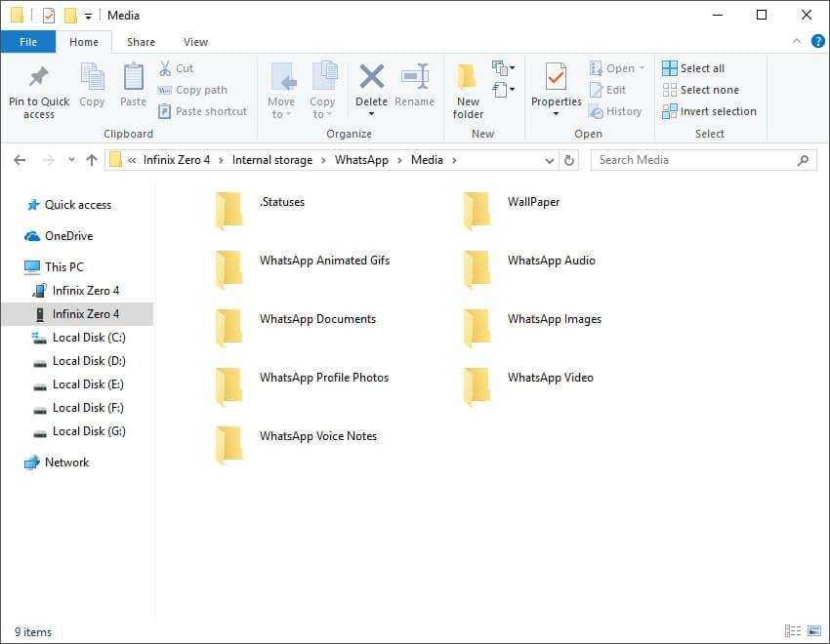Switch to the View tab

pyautogui.click(x=195, y=42)
